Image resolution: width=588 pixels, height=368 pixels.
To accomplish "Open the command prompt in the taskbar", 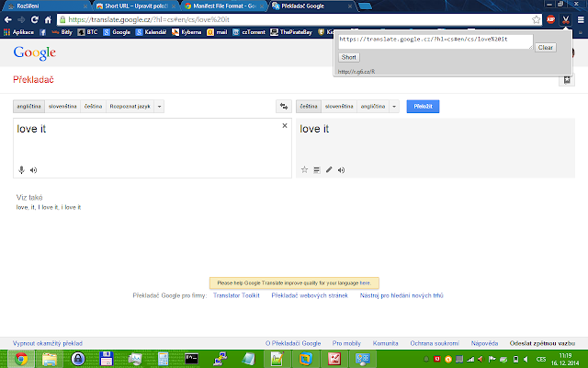I will point(191,359).
